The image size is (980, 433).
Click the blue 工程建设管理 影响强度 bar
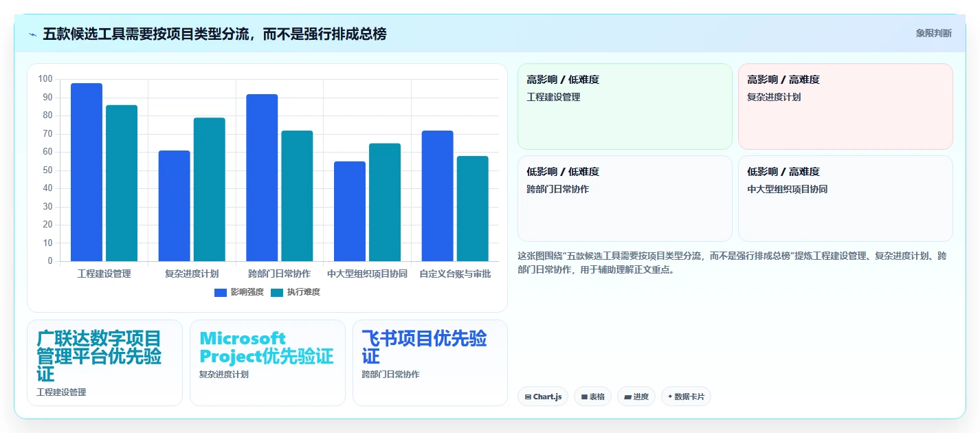click(87, 173)
